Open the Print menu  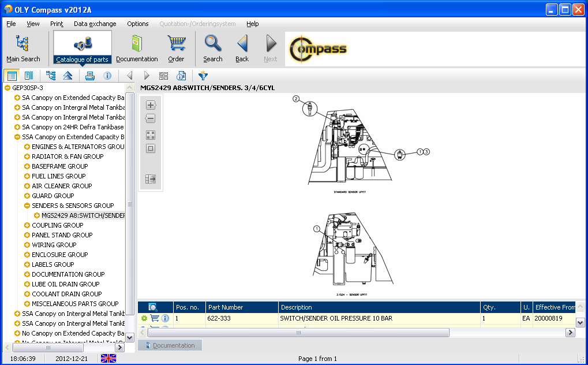tap(57, 24)
